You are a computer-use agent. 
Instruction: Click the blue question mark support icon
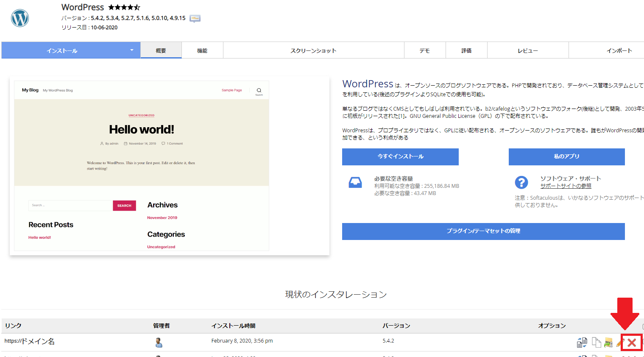[x=521, y=183]
